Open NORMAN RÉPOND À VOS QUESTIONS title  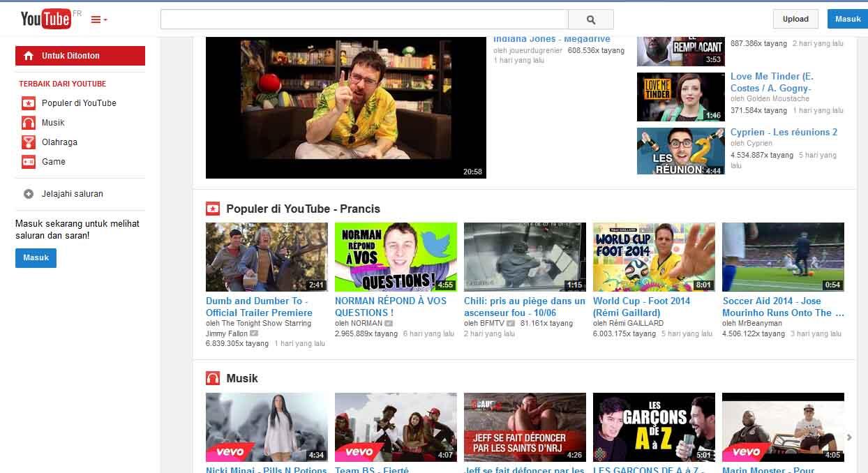[x=391, y=307]
